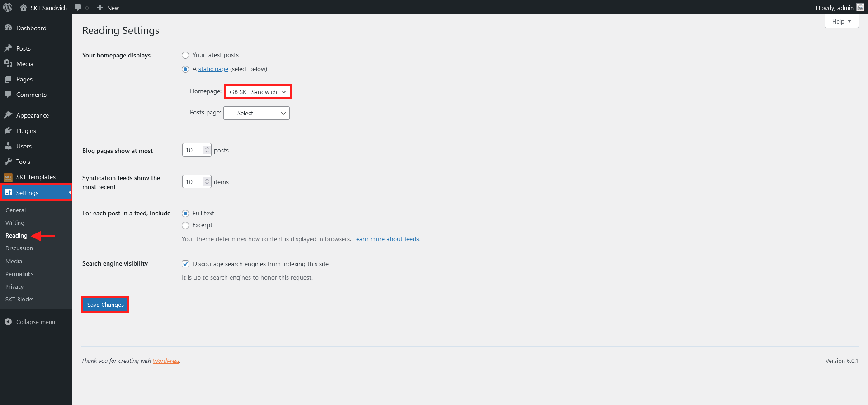The height and width of the screenshot is (405, 868).
Task: Open the Plugins menu item
Action: point(36,131)
